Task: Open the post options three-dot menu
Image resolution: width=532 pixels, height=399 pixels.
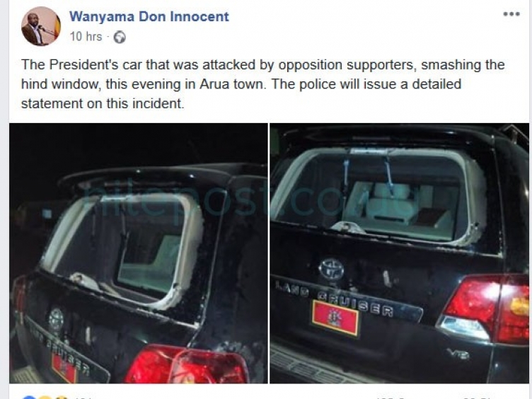Action: (x=511, y=14)
